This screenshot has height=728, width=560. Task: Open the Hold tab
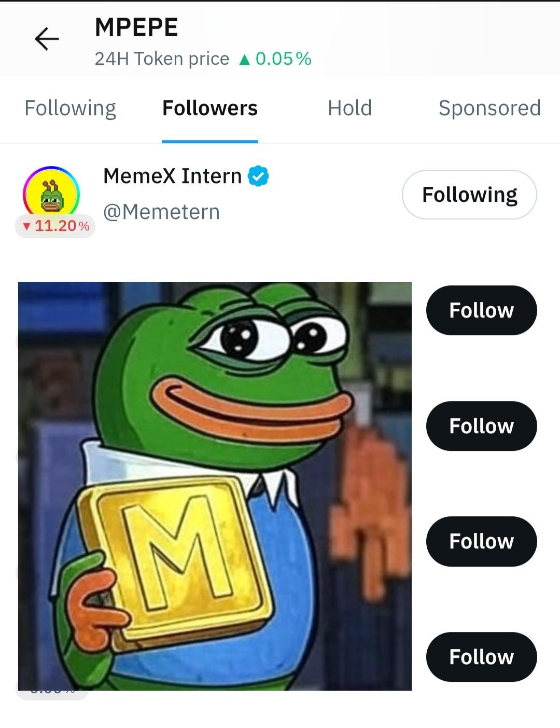click(x=349, y=108)
